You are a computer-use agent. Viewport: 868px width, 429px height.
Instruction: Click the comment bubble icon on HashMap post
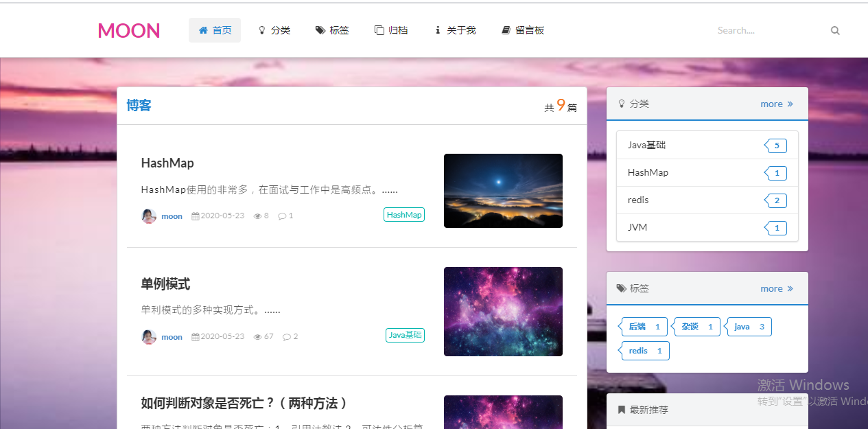[281, 216]
